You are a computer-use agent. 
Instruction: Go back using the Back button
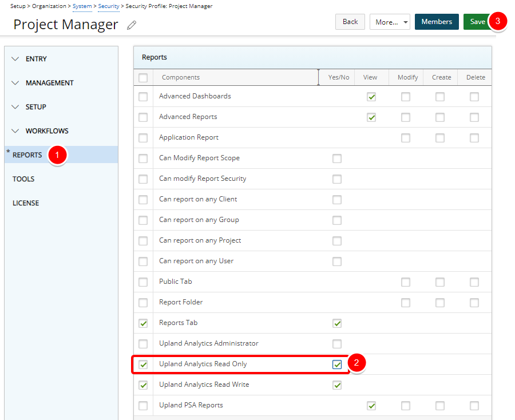pos(350,22)
